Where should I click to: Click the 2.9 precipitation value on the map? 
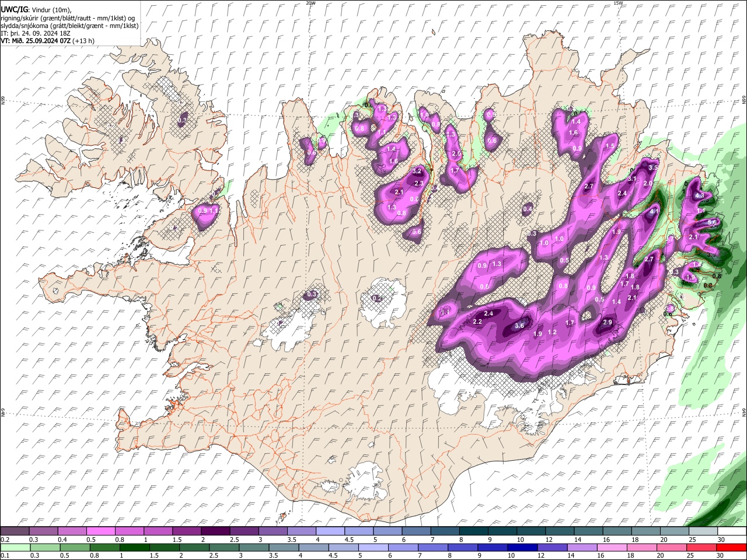[x=607, y=323]
